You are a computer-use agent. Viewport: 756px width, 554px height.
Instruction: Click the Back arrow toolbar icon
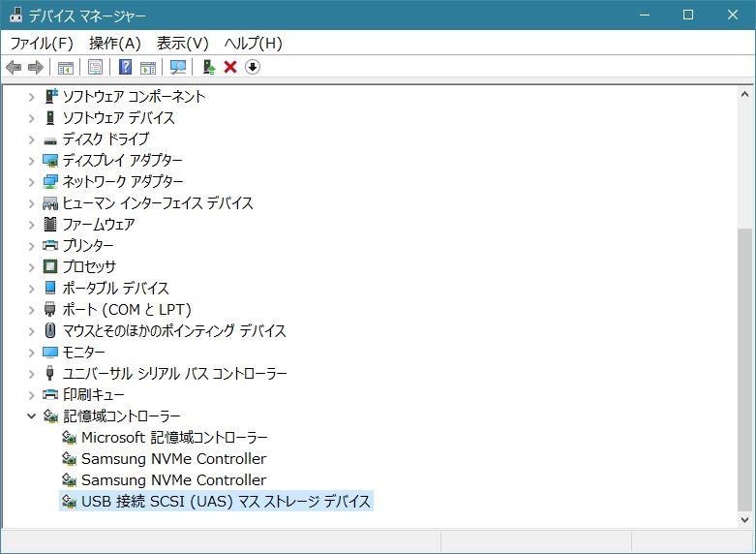coord(14,67)
